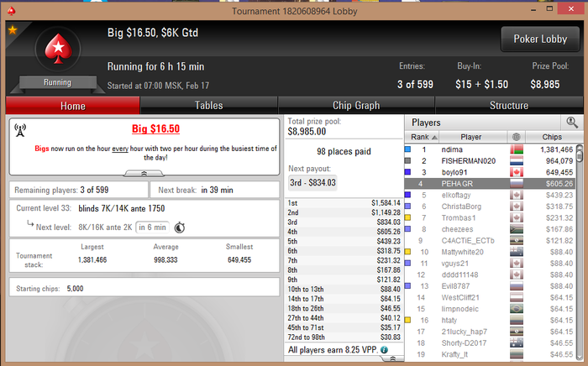
Task: Collapse the payout list panel
Action: click(392, 358)
